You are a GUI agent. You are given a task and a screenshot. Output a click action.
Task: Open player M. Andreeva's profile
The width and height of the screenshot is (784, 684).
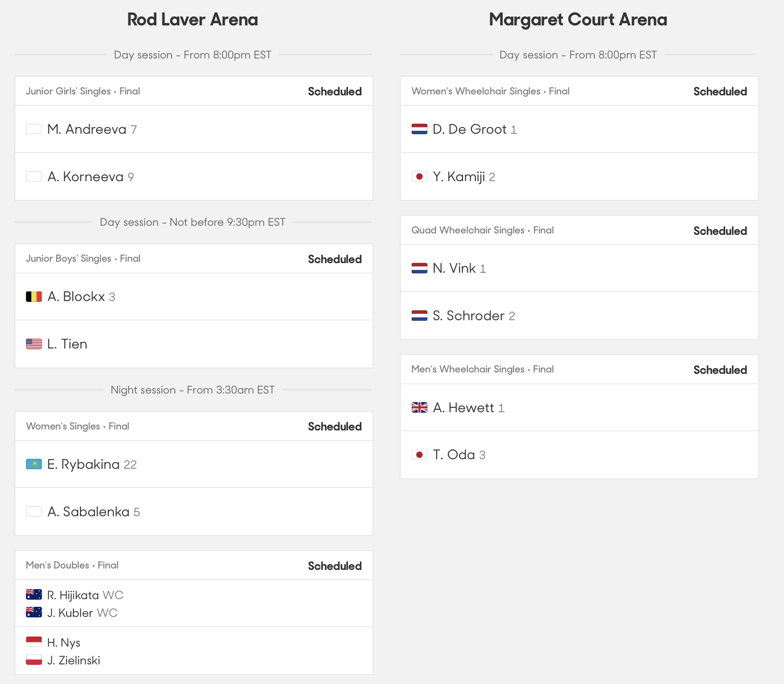87,129
